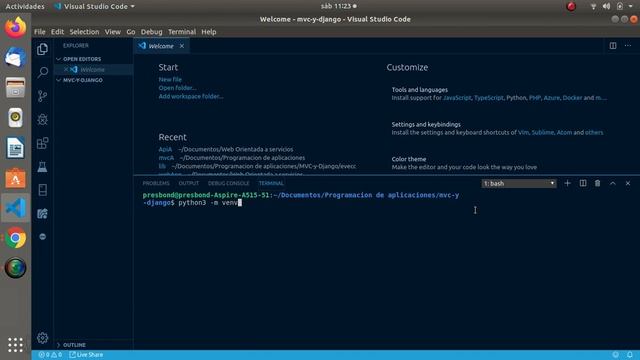Image resolution: width=640 pixels, height=360 pixels.
Task: Click the Docker support link
Action: pyautogui.click(x=572, y=98)
